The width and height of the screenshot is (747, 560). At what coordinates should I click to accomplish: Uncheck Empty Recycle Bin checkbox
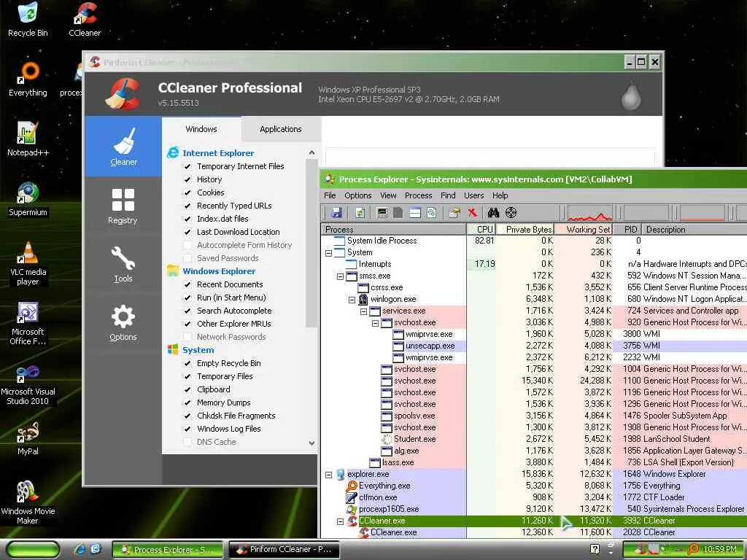click(x=187, y=363)
